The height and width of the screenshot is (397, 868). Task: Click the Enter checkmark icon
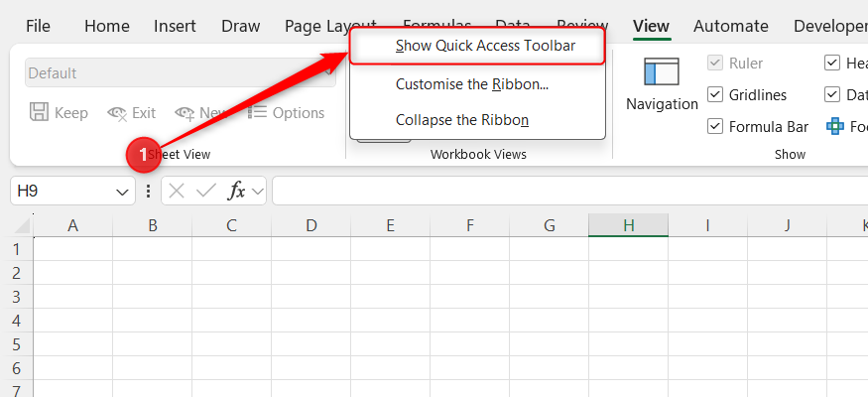[206, 191]
